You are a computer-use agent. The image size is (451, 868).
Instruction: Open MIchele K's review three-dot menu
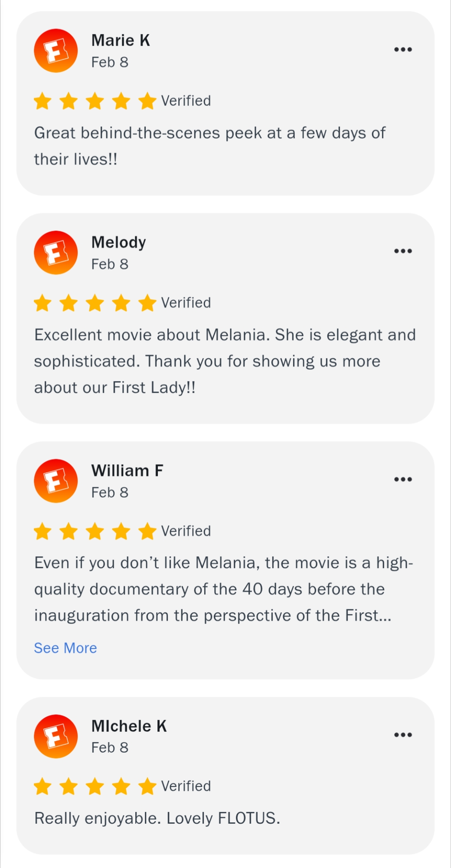click(403, 735)
